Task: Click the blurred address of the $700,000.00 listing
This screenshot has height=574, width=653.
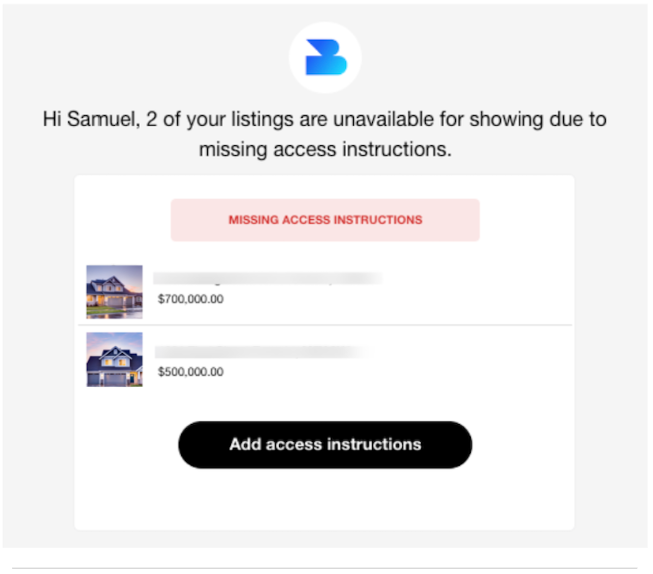Action: coord(268,278)
